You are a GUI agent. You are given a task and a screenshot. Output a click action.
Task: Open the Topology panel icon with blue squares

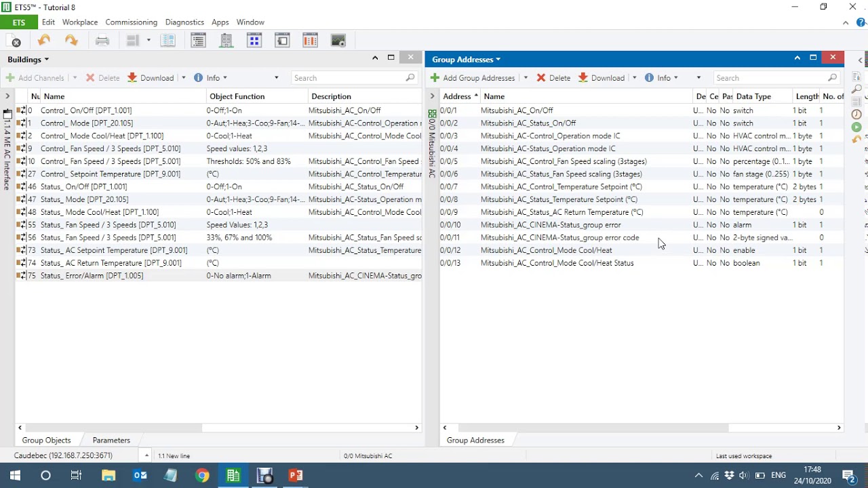pos(254,41)
